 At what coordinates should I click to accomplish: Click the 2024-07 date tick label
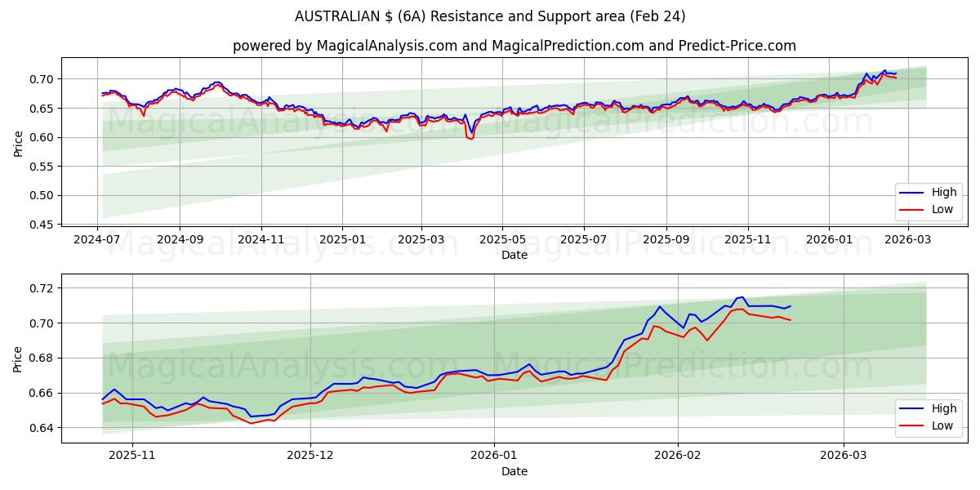tap(99, 237)
